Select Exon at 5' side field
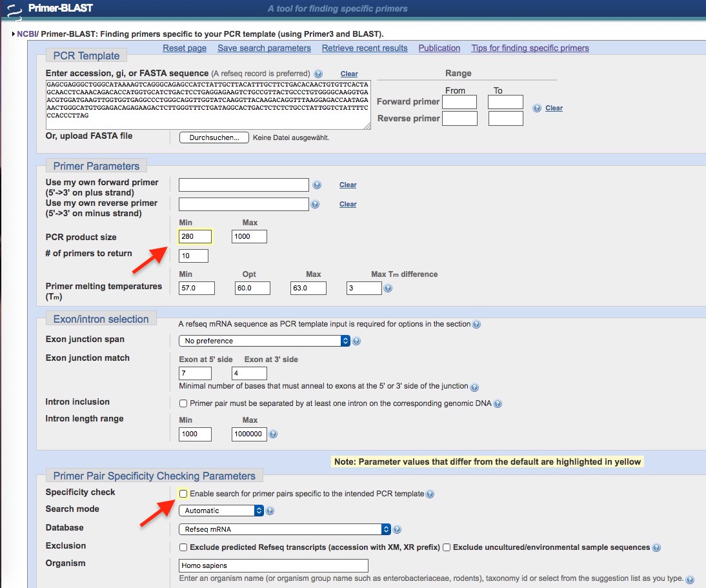This screenshot has height=588, width=706. coord(195,373)
